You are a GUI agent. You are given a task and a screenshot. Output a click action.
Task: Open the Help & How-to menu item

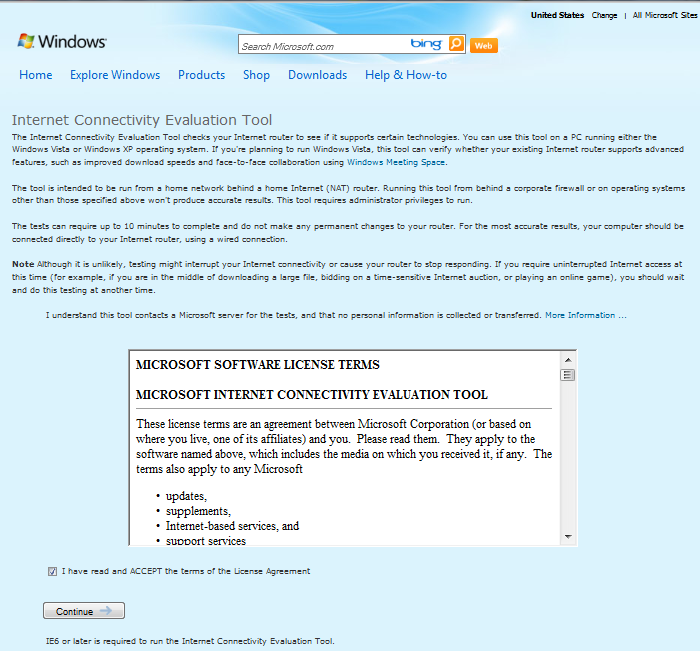(x=406, y=75)
